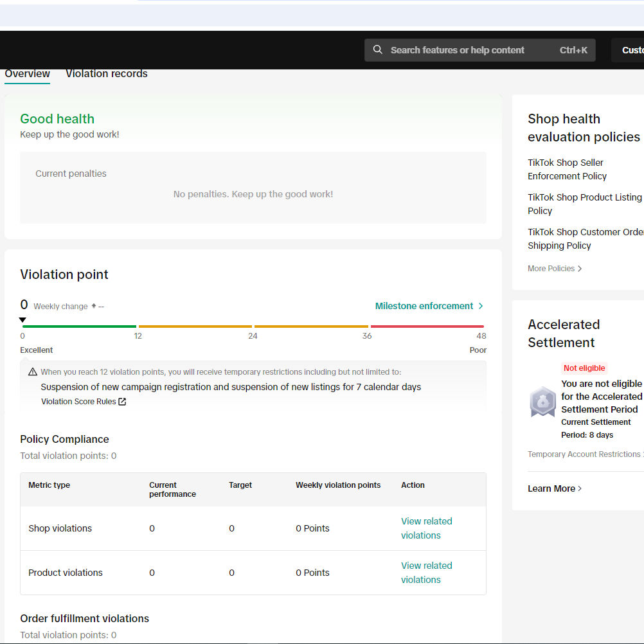Click the Learn More chevron link

click(555, 488)
